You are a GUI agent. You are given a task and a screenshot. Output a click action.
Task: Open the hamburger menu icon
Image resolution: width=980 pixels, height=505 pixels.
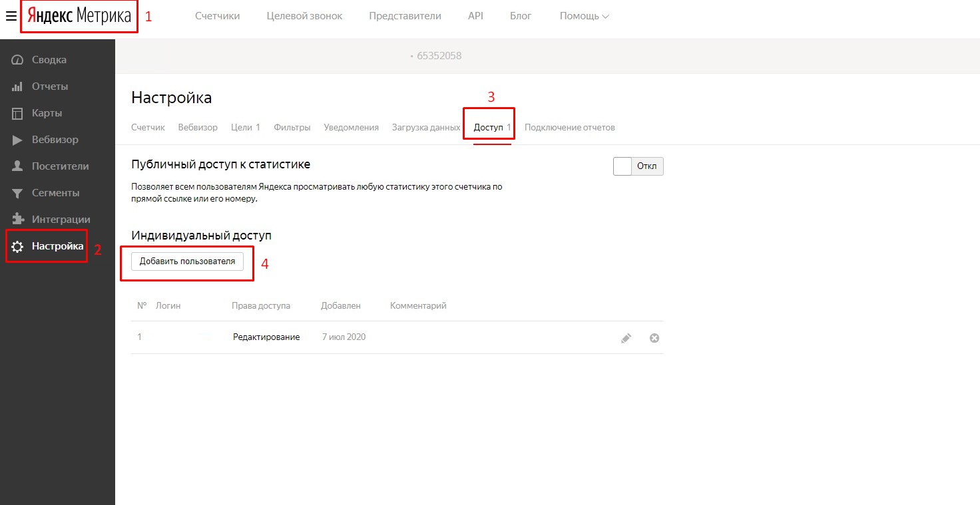click(11, 16)
